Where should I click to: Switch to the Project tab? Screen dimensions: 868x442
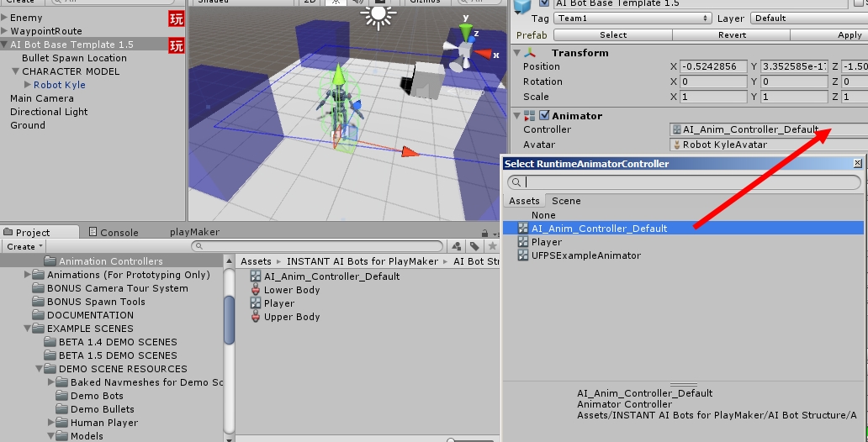click(x=40, y=232)
